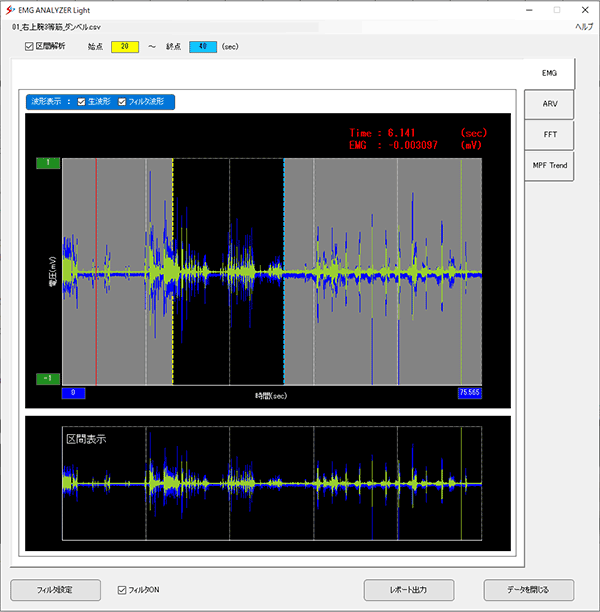The width and height of the screenshot is (600, 612).
Task: Click the レポート出力 report output button
Action: click(x=409, y=590)
